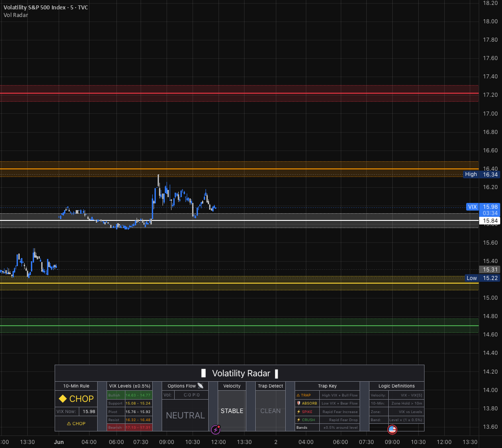Select the green bullish horizontal line
Image resolution: width=502 pixels, height=448 pixels.
coord(239,326)
